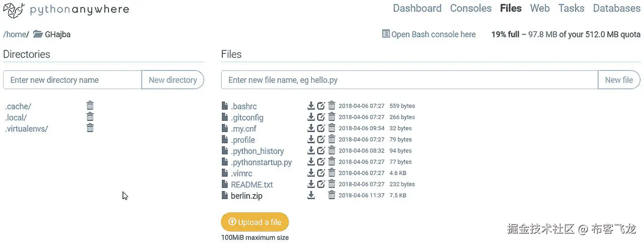Focus the new directory name field
Screen dimensions: 644x243
(73, 80)
